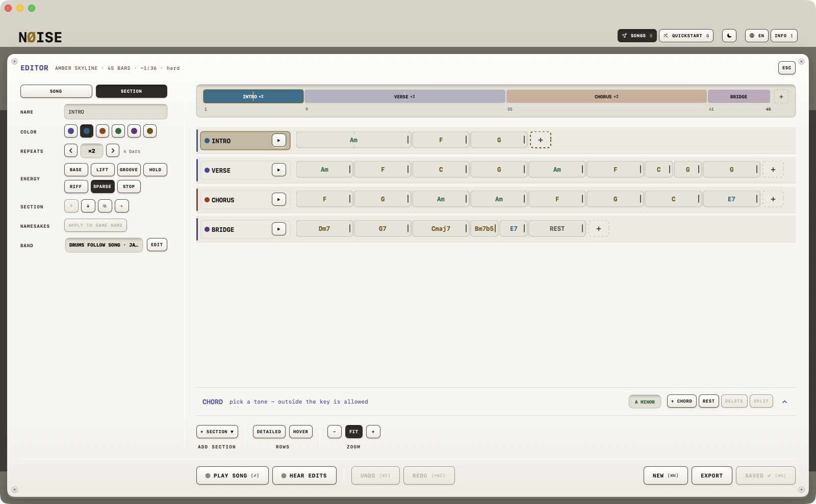Increase repeats with right chevron

click(113, 151)
